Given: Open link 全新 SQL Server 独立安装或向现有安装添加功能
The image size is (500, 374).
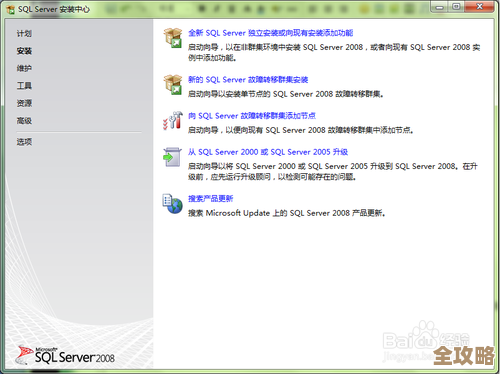Looking at the screenshot, I should tap(271, 33).
